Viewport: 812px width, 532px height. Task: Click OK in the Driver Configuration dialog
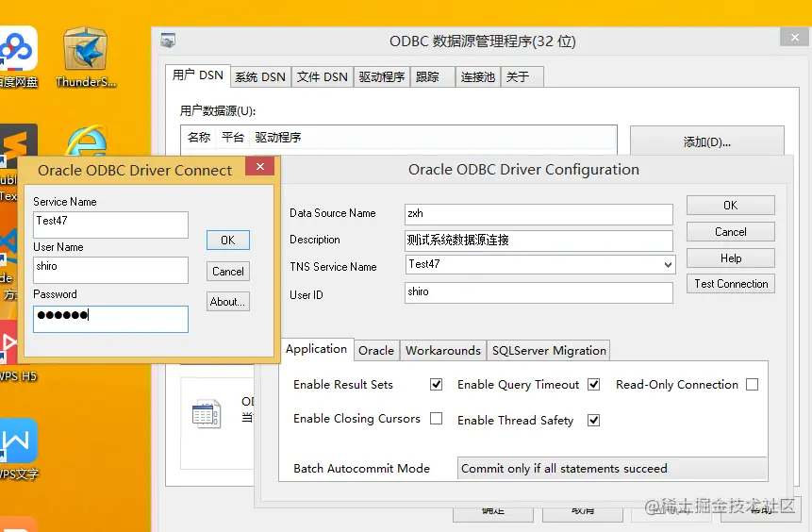(731, 205)
